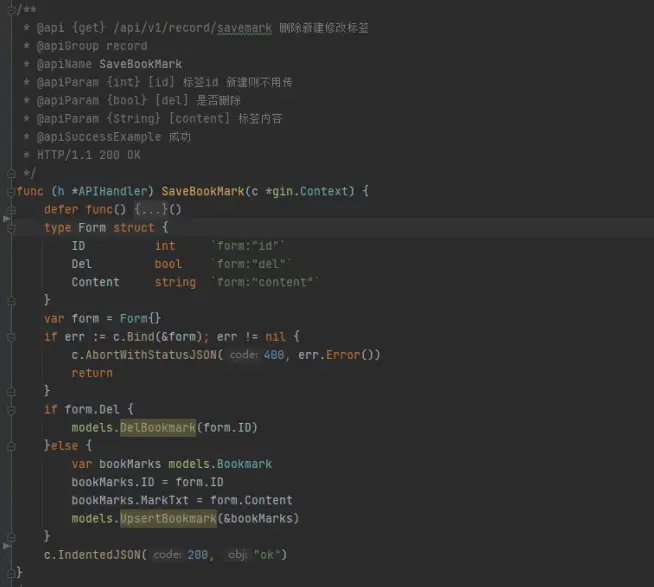Click fold-end marker closing the else block
The height and width of the screenshot is (587, 654).
point(10,537)
